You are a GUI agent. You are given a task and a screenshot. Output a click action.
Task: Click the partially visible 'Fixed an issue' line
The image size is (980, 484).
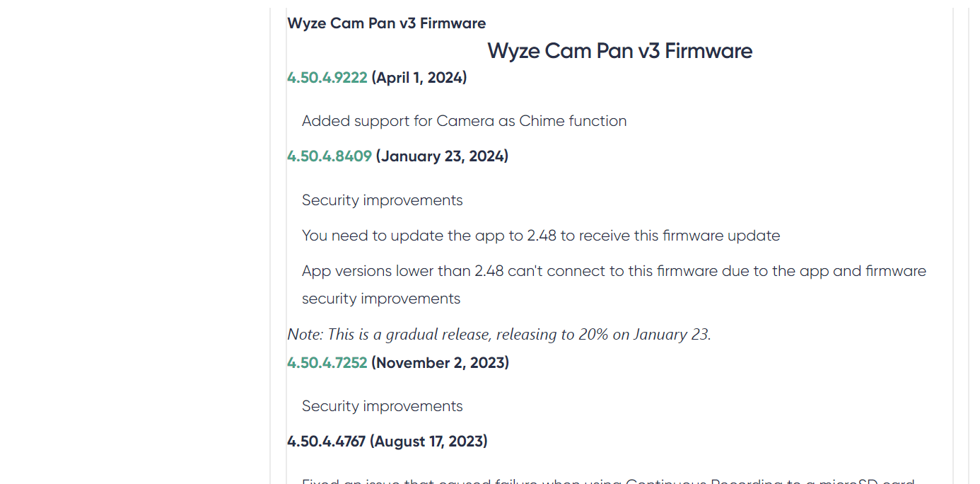[x=609, y=481]
